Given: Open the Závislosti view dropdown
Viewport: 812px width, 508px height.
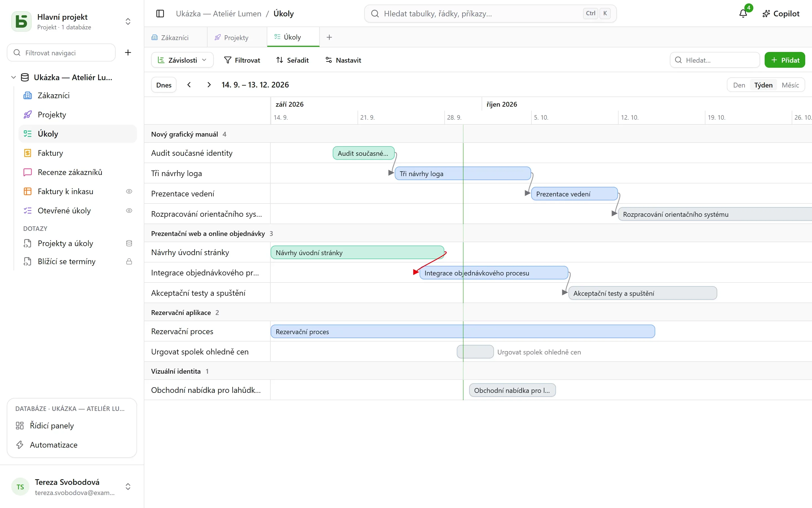Looking at the screenshot, I should coord(182,60).
